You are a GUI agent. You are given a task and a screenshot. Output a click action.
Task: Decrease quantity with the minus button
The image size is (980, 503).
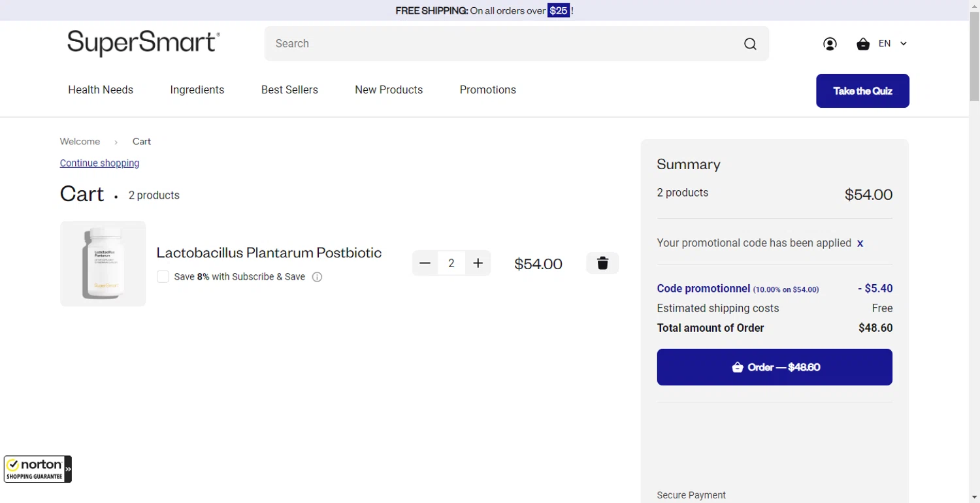point(425,263)
